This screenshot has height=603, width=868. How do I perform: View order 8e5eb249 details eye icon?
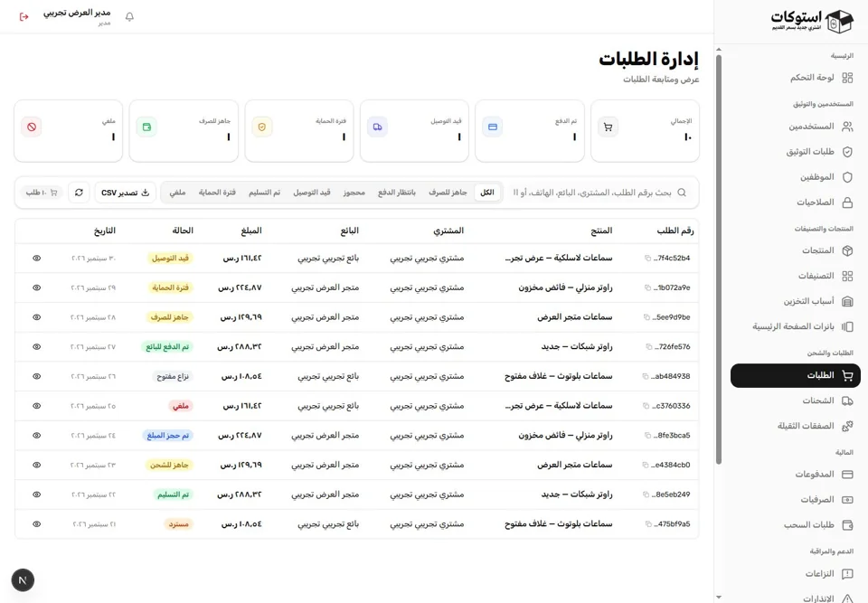tap(36, 495)
